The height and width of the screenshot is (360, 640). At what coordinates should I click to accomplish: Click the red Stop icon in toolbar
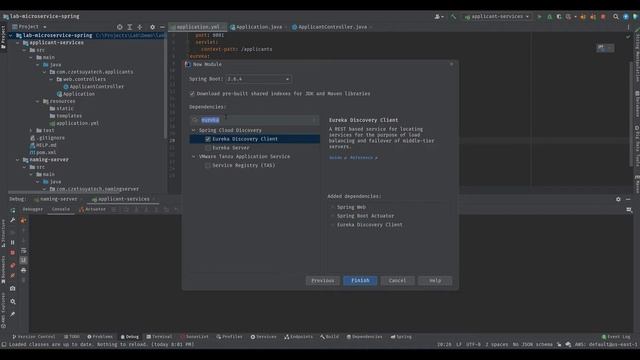[x=603, y=17]
